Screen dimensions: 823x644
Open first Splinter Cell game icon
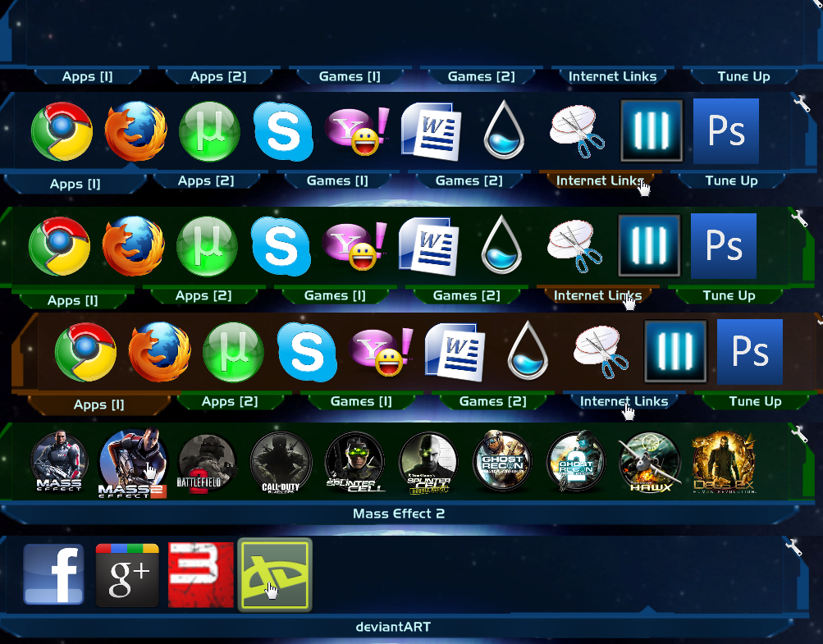tap(354, 462)
